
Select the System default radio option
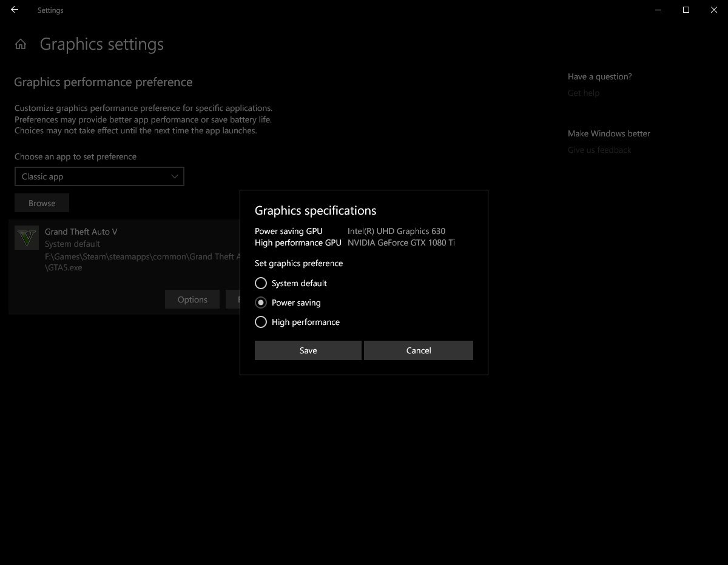tap(261, 283)
